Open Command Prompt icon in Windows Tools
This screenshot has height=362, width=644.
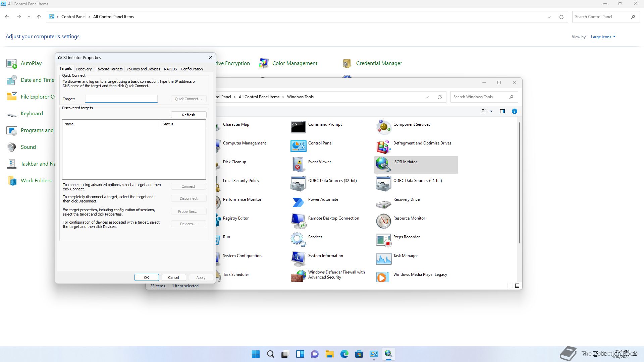pyautogui.click(x=298, y=127)
